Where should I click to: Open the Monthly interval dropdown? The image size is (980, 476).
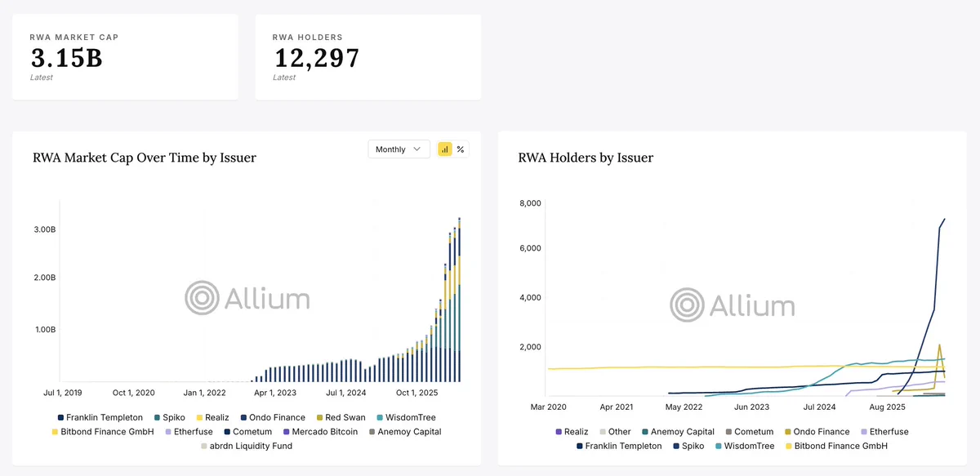pyautogui.click(x=399, y=149)
